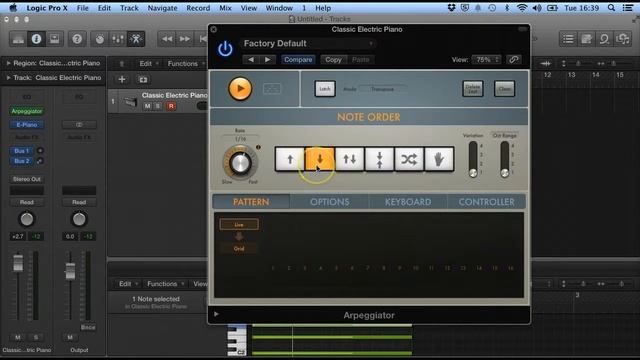
Task: Switch to the Options tab
Action: coord(329,202)
